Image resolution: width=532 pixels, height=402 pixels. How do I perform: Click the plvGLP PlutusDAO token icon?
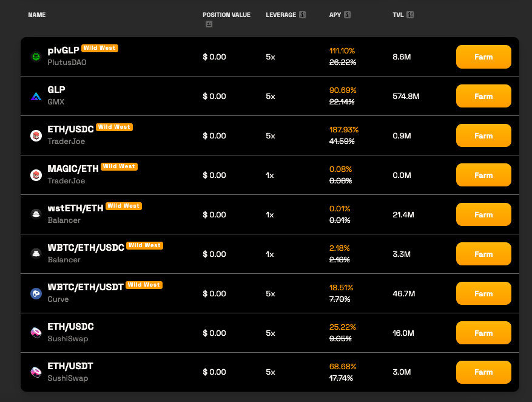[x=36, y=56]
